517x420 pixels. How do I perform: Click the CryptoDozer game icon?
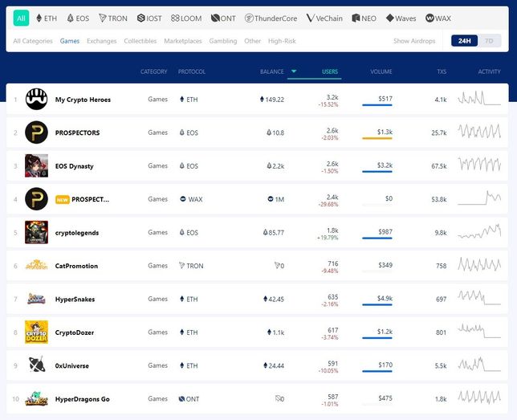point(36,332)
